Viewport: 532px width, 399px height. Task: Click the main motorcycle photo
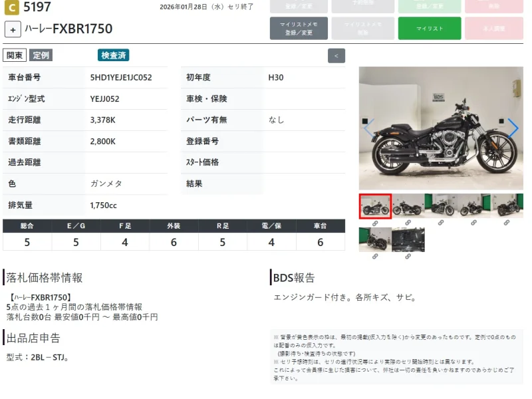(x=441, y=128)
